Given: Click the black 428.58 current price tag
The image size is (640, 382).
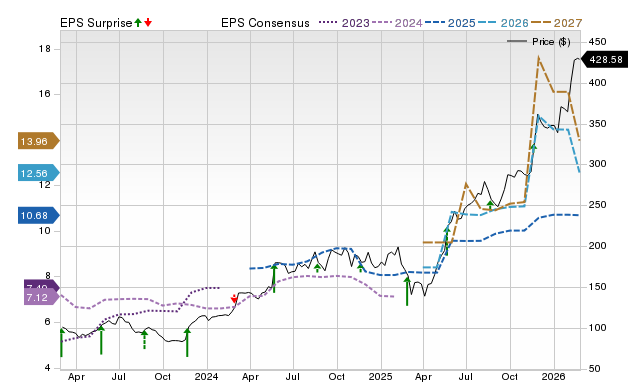Looking at the screenshot, I should pyautogui.click(x=604, y=60).
